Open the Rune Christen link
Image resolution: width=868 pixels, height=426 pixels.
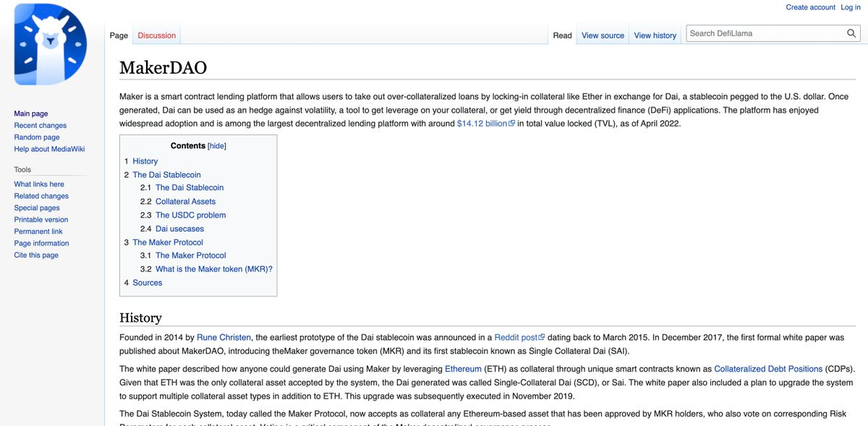[x=224, y=338]
